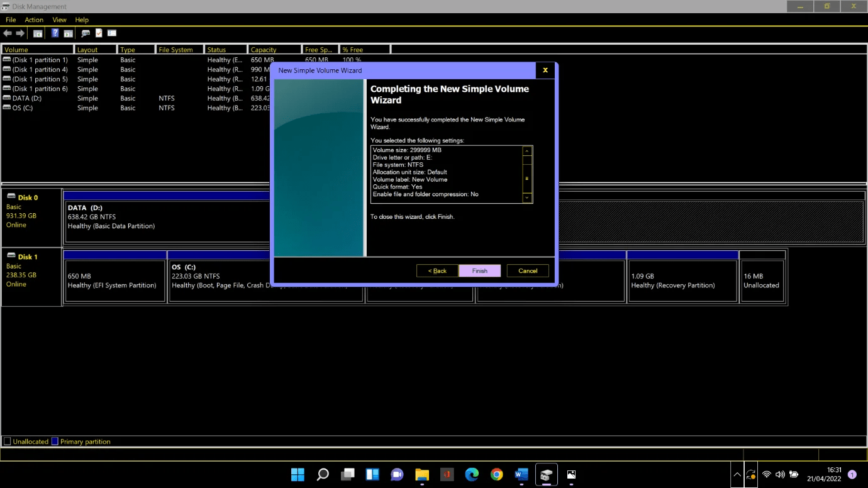Click the checkmark document icon in the toolbar

pyautogui.click(x=98, y=33)
